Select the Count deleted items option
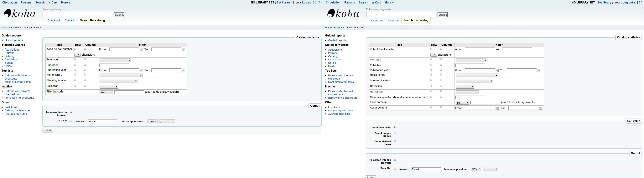The image size is (644, 178). click(395, 141)
